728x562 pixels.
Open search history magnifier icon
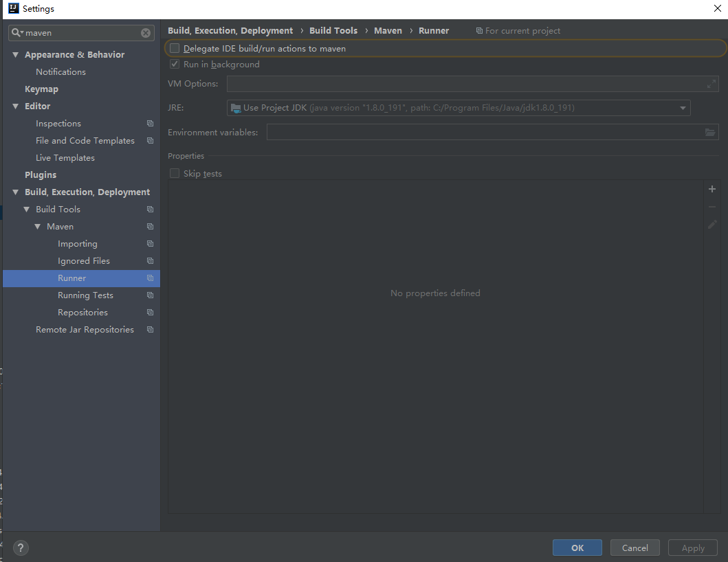pyautogui.click(x=16, y=32)
